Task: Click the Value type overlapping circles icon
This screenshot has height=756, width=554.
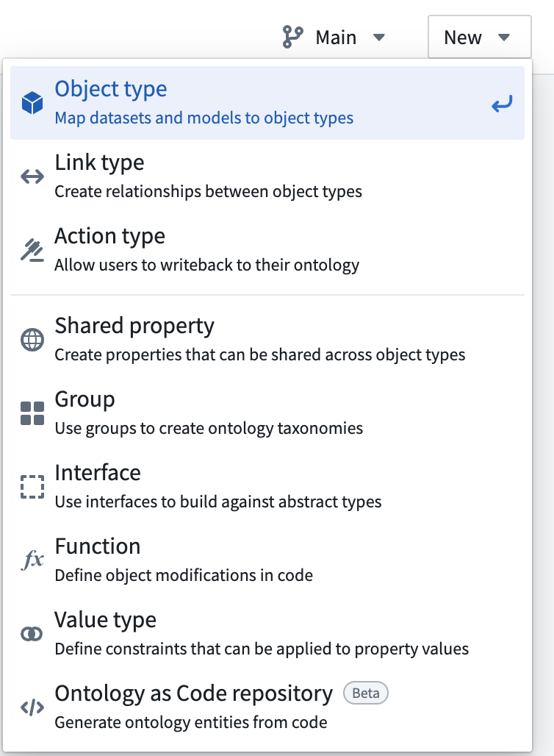Action: coord(32,633)
